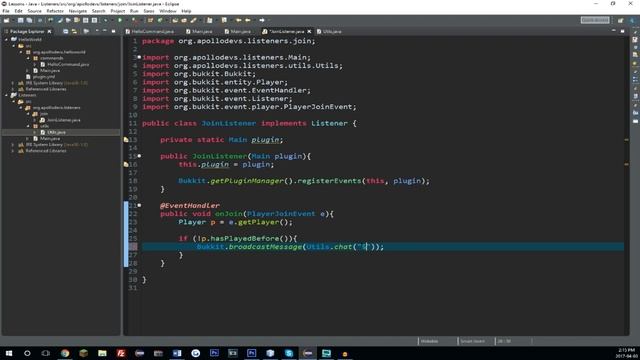This screenshot has height=360, width=640.
Task: Open the Java perspective button at top right
Action: point(632,20)
